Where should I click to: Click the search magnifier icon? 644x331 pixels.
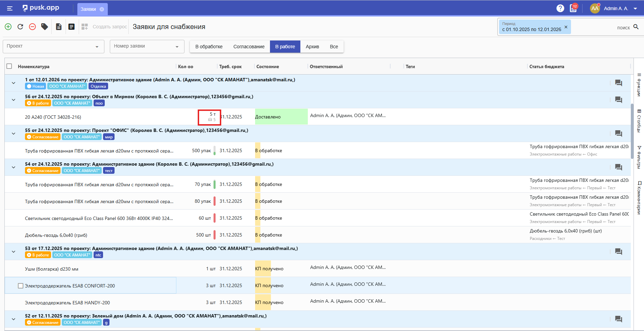coord(636,27)
